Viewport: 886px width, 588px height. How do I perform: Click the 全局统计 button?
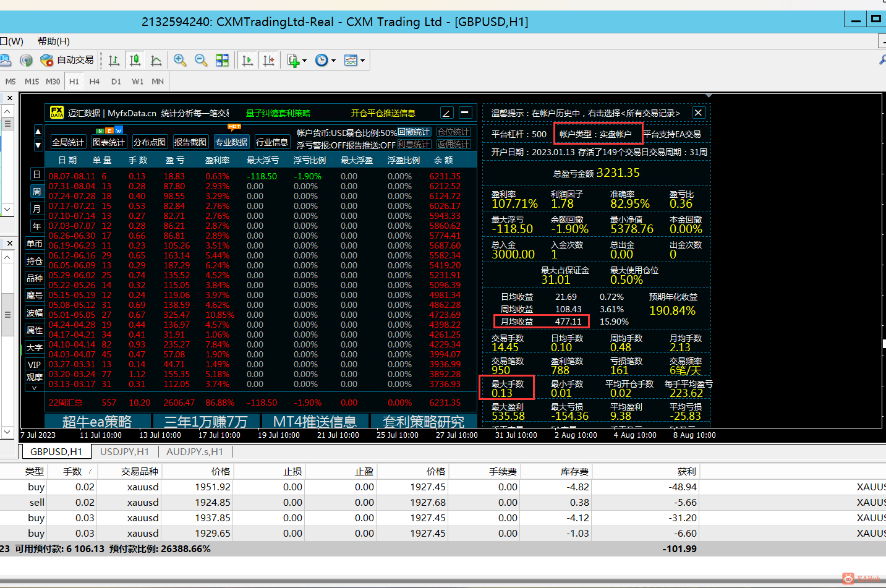coord(68,142)
